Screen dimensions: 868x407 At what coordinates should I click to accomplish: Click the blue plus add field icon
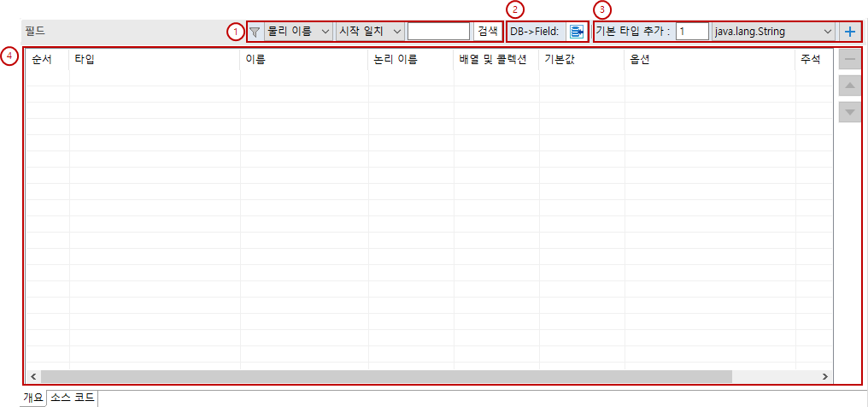[850, 32]
